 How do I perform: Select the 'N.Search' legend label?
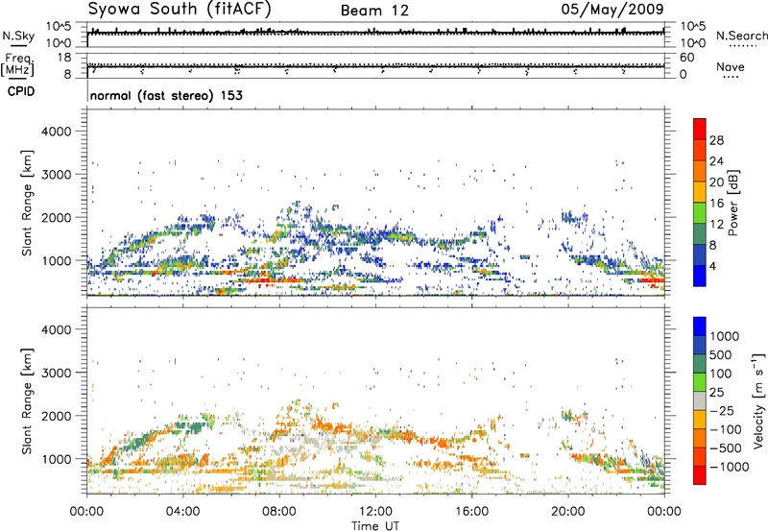[x=741, y=36]
